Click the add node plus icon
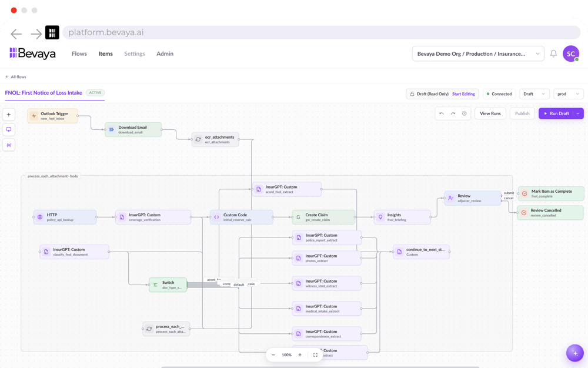 pos(9,115)
